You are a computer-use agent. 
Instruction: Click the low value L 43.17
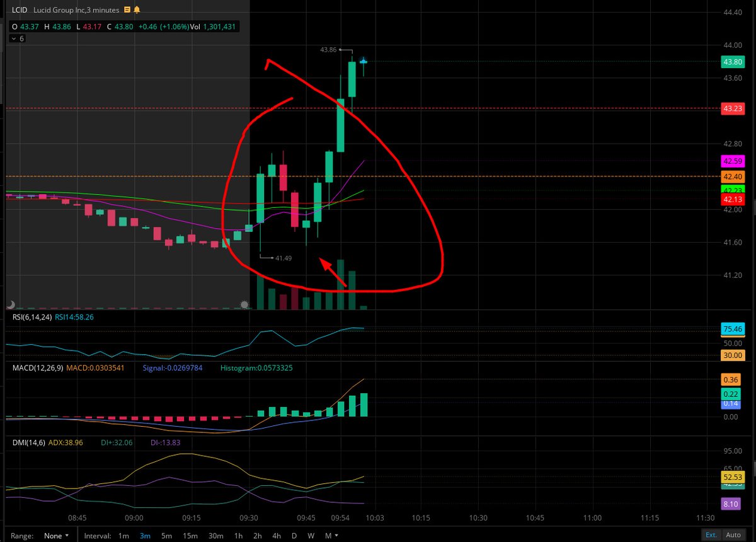(x=88, y=26)
